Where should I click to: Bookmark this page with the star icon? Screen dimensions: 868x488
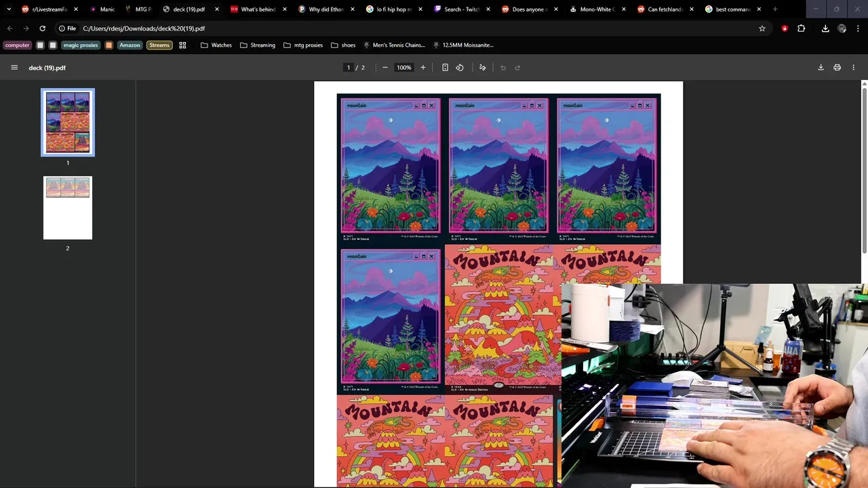(x=762, y=28)
